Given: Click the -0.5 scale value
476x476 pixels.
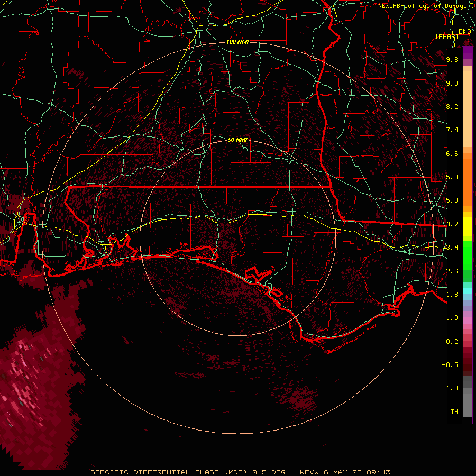Looking at the screenshot, I should pos(450,365).
